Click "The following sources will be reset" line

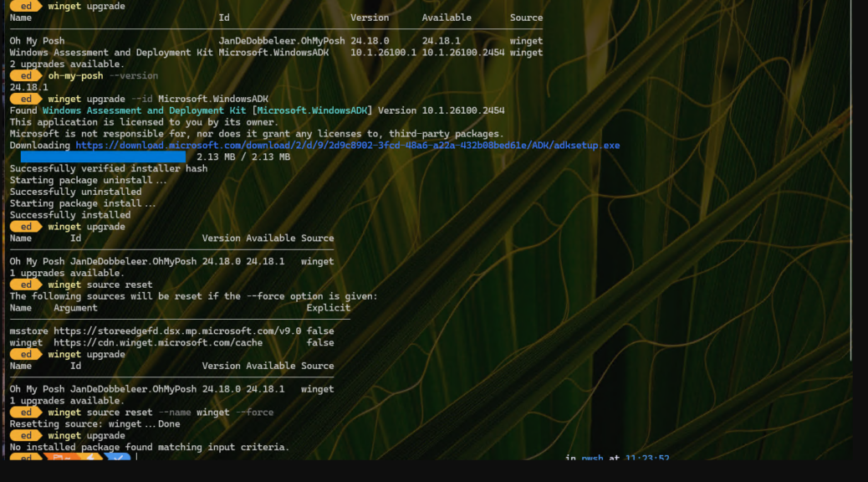pyautogui.click(x=193, y=296)
